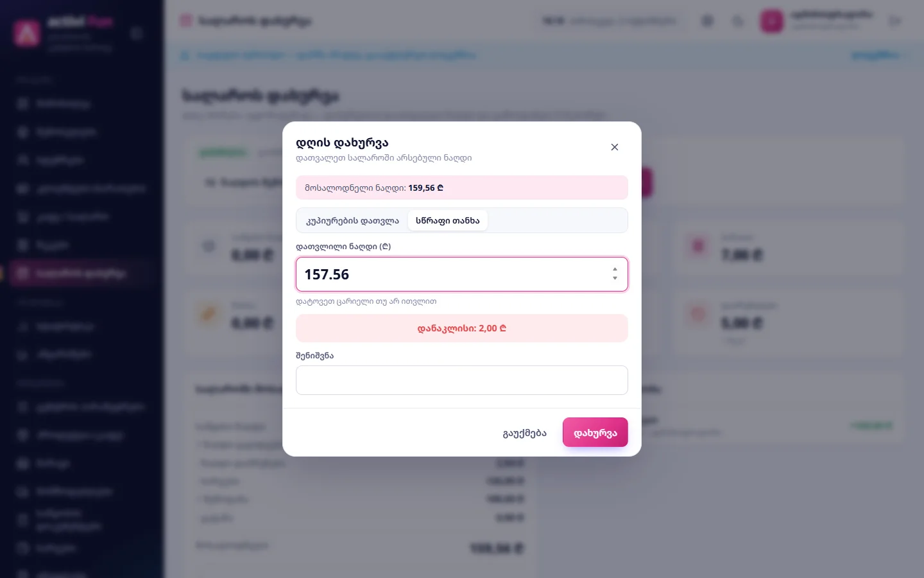
Task: Increase counted cash with up stepper arrow
Action: click(x=615, y=270)
